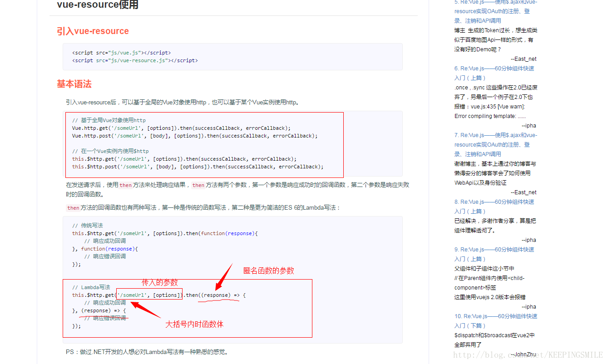Image resolution: width=608 pixels, height=364 pixels.
Task: Click the Vue.http.get('/someUrl') code line
Action: click(181, 128)
